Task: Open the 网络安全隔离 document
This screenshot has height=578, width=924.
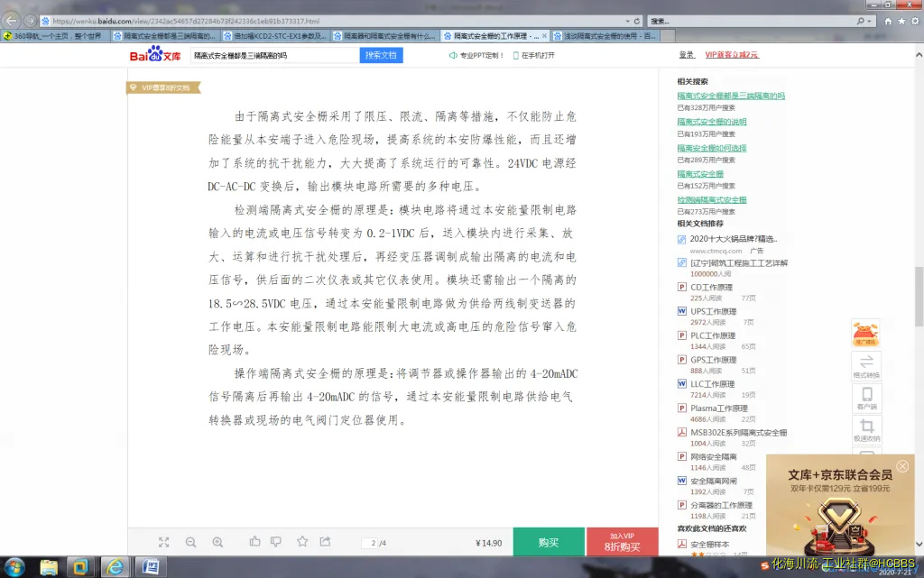Action: coord(713,456)
